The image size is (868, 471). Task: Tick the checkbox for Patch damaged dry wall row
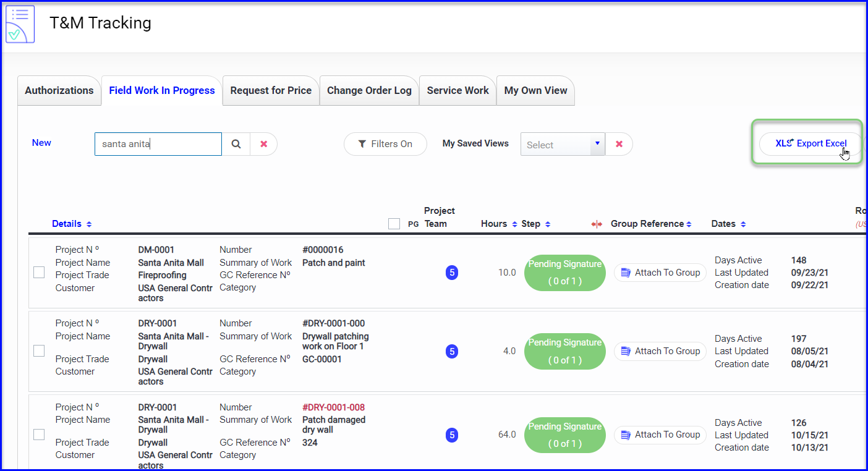point(39,435)
